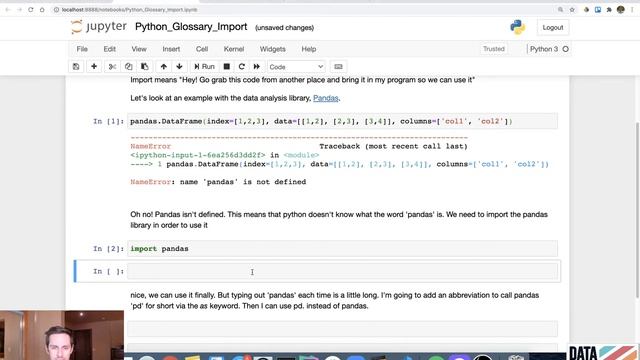Image resolution: width=640 pixels, height=360 pixels.
Task: Save notebook with the floppy disk icon
Action: point(76,67)
